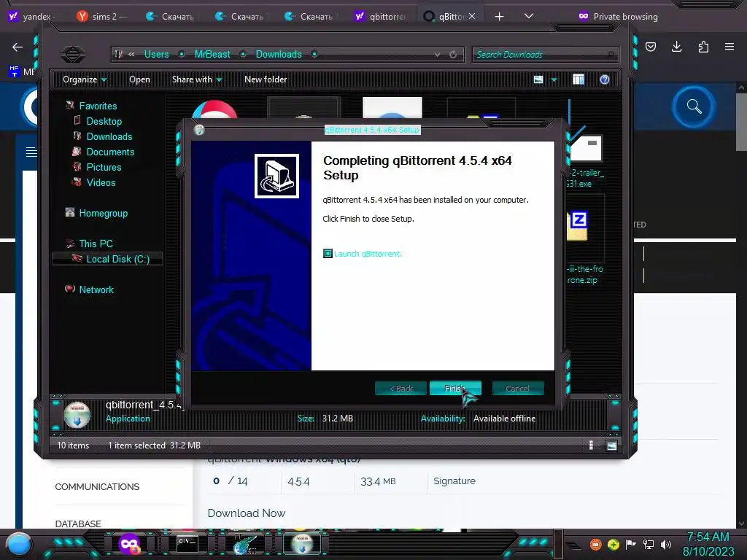Select Network in the navigation pane
This screenshot has width=747, height=560.
pyautogui.click(x=96, y=289)
